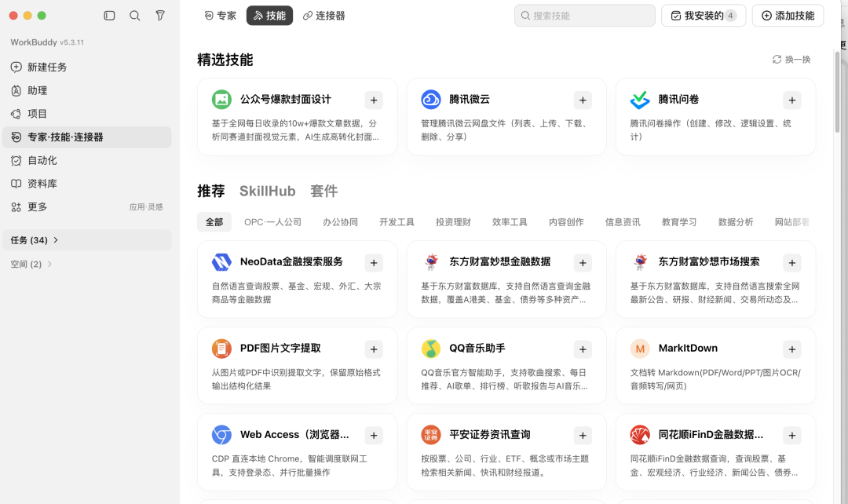This screenshot has height=504, width=848.
Task: Filter by 教育学习 category
Action: tap(679, 222)
